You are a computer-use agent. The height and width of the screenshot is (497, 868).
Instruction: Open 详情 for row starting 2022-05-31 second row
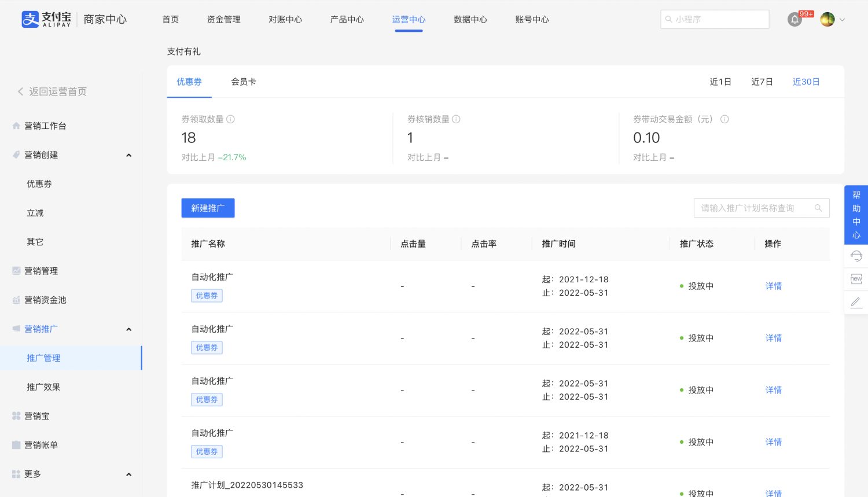click(x=774, y=338)
